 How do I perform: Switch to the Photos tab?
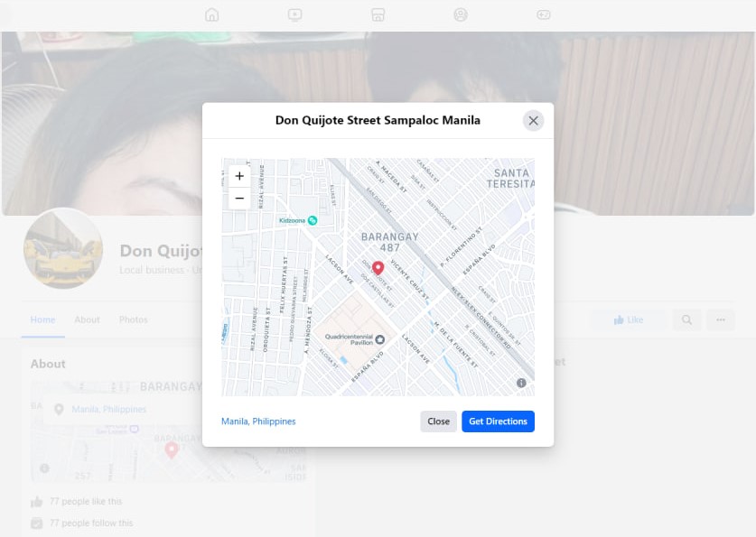(134, 319)
